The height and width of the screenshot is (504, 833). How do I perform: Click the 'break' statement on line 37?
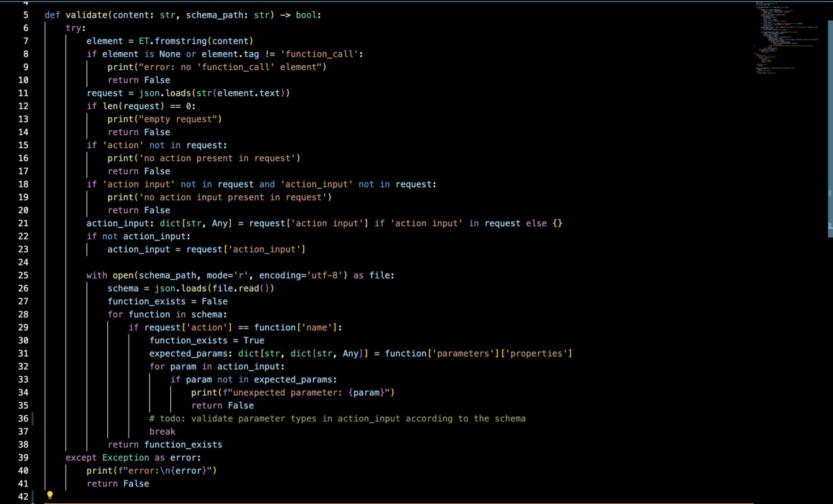coord(162,432)
